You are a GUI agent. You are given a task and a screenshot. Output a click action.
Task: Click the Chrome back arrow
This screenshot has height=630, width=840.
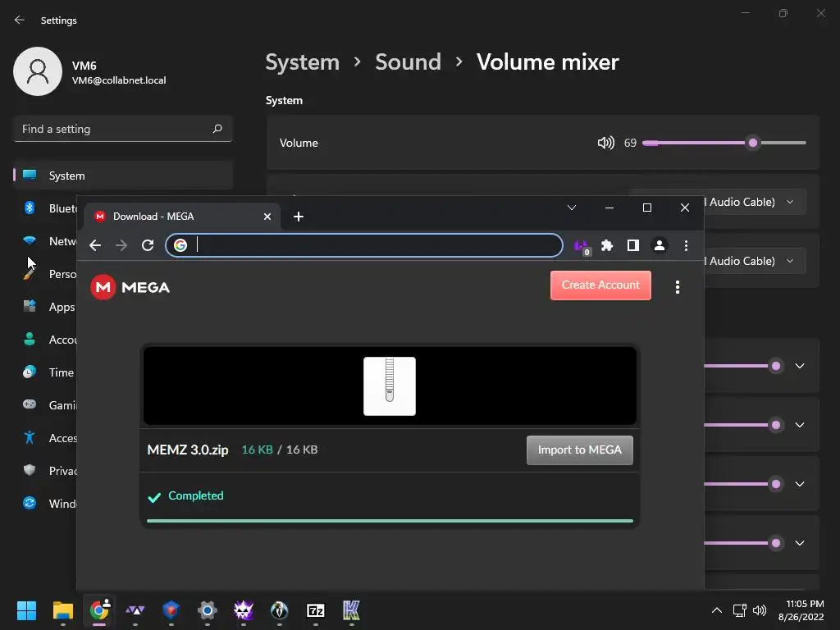pyautogui.click(x=95, y=245)
